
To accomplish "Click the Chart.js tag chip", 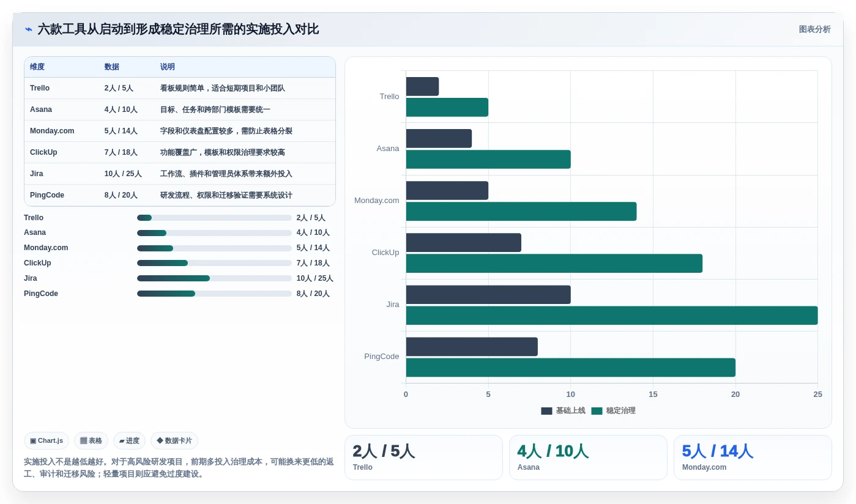I will pyautogui.click(x=47, y=440).
